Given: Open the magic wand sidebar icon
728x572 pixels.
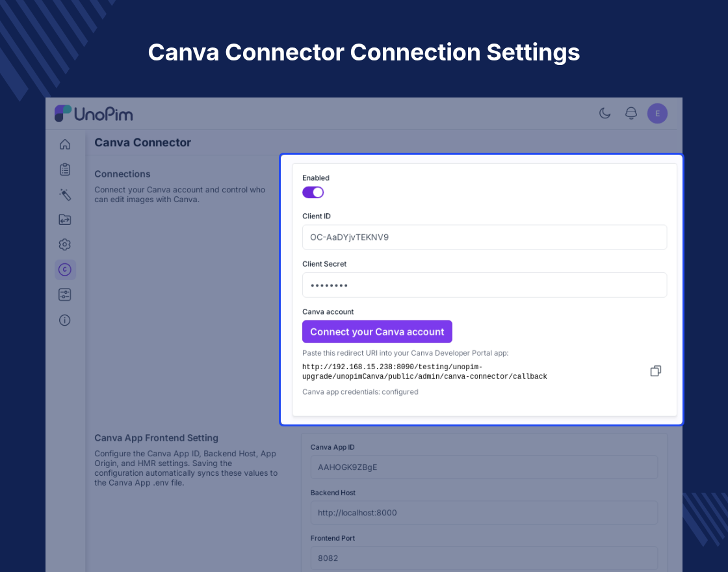Looking at the screenshot, I should coord(65,194).
